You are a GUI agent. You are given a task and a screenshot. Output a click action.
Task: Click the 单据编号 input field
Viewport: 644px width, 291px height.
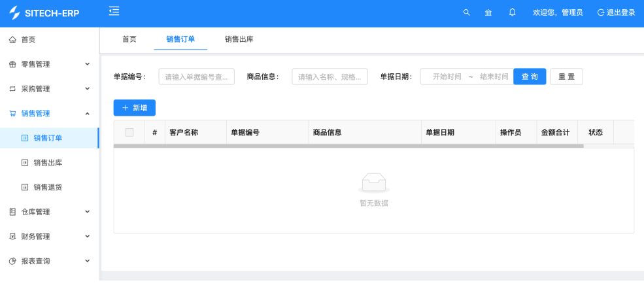click(196, 77)
